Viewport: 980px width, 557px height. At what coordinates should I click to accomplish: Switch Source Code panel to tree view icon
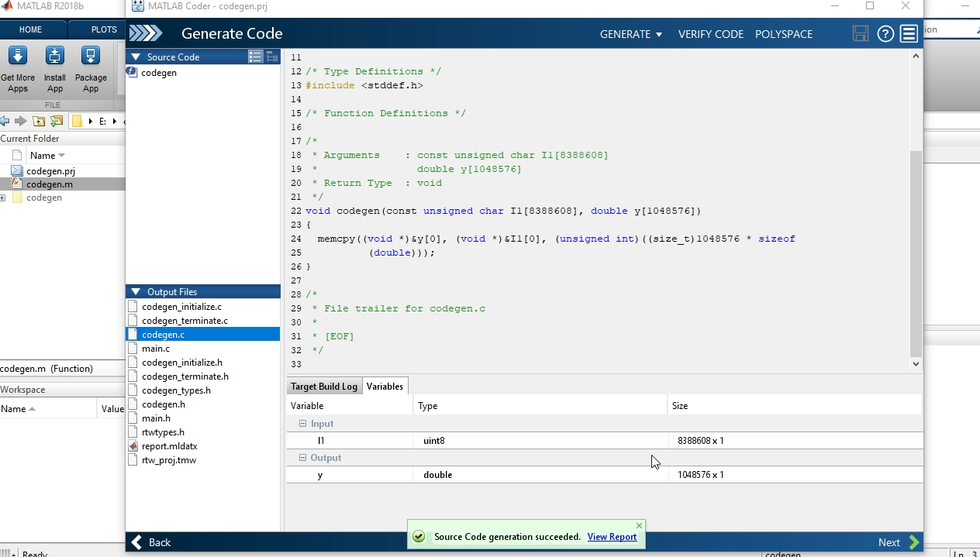coord(271,57)
